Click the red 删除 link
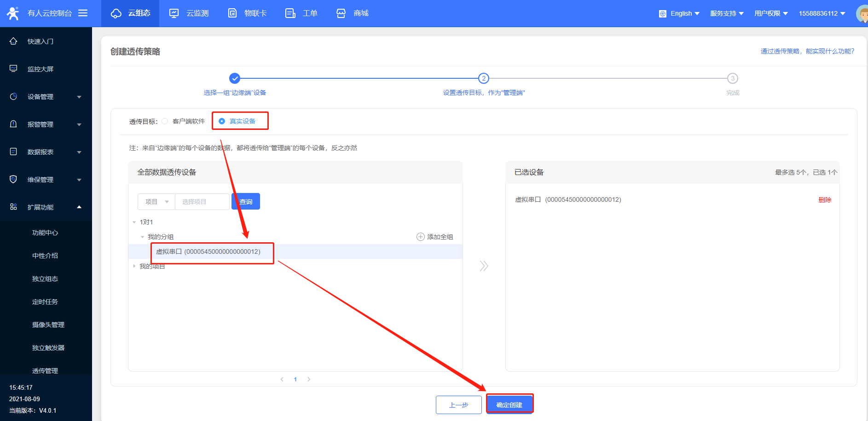Screen dimensions: 868x421 (825, 200)
